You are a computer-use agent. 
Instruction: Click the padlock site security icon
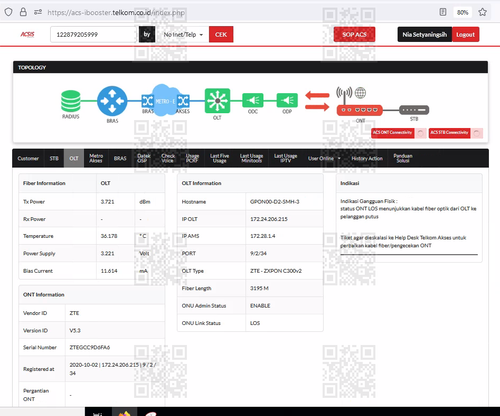23,12
